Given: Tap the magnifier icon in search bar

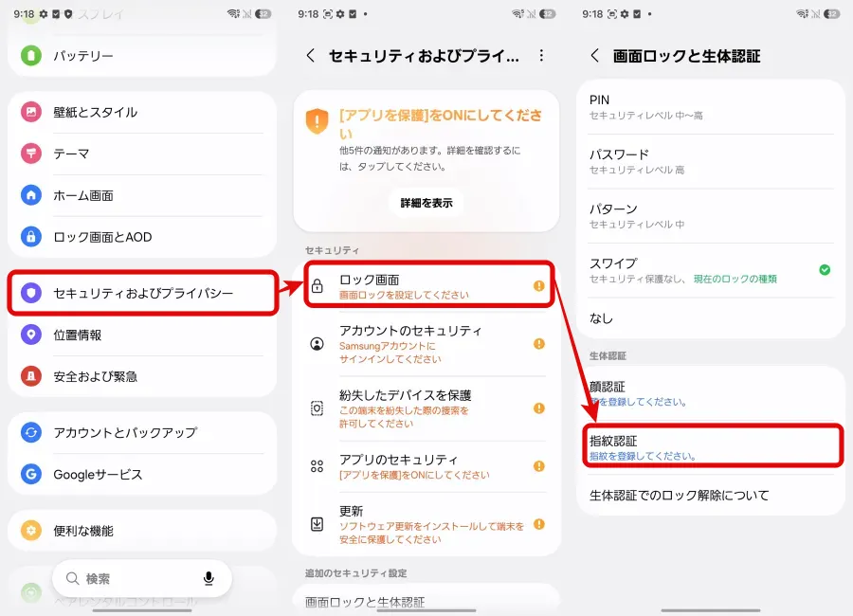Looking at the screenshot, I should click(x=72, y=578).
